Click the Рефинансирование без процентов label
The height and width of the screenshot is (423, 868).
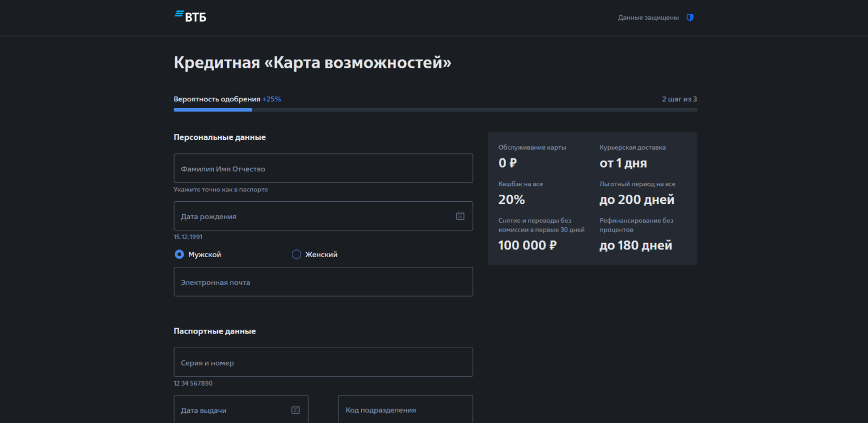click(636, 225)
